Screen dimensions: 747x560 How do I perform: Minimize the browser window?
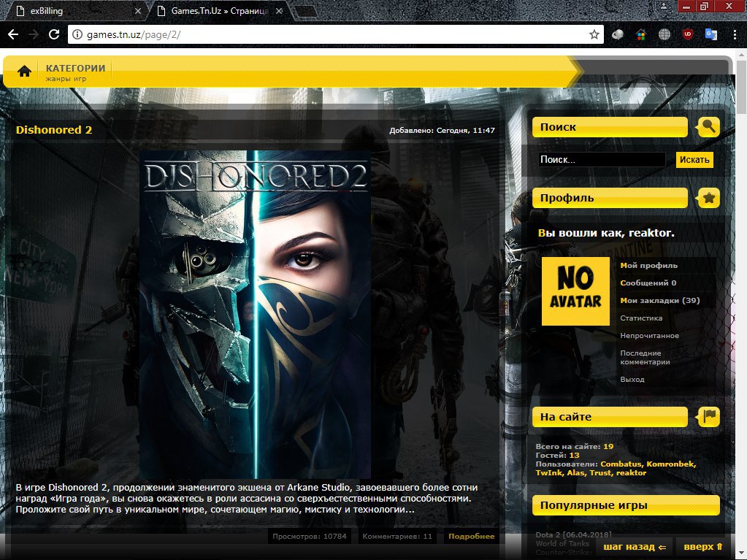click(686, 6)
